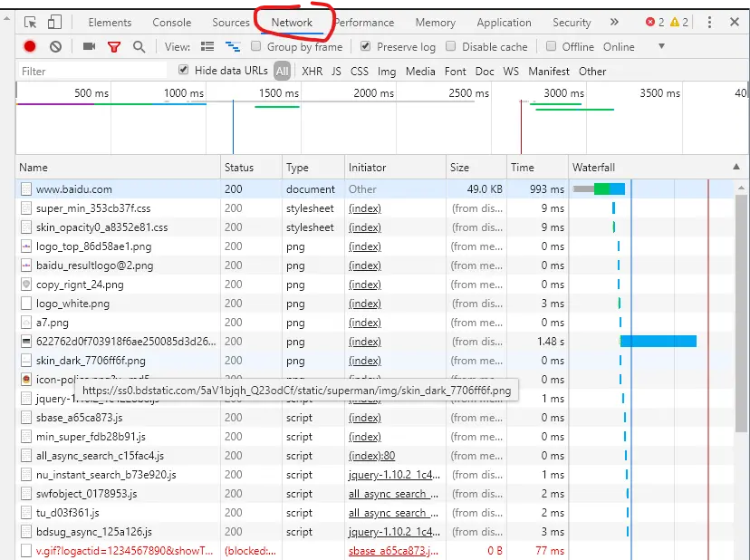Click image icon beside logo_top_86d58ae1.png
The image size is (750, 560).
(x=26, y=246)
